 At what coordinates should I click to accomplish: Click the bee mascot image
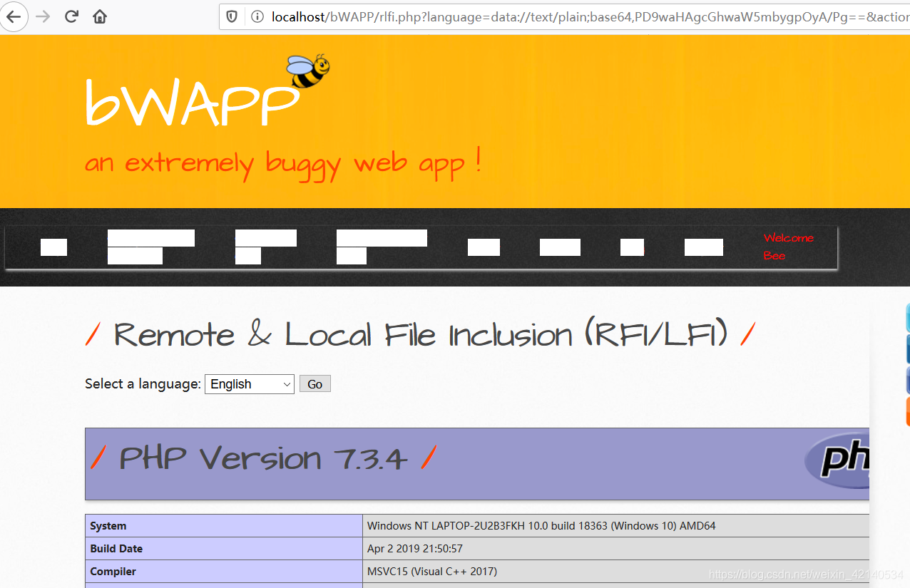point(309,71)
